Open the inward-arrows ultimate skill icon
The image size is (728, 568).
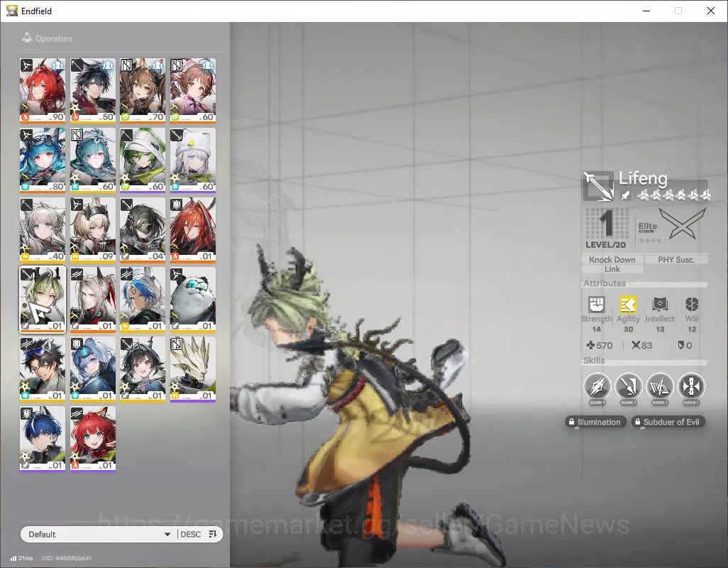click(691, 386)
